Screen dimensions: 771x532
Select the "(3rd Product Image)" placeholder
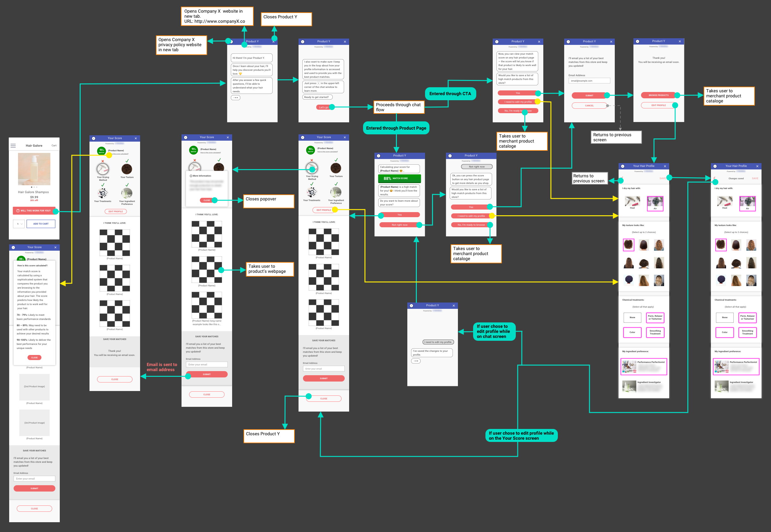34,423
